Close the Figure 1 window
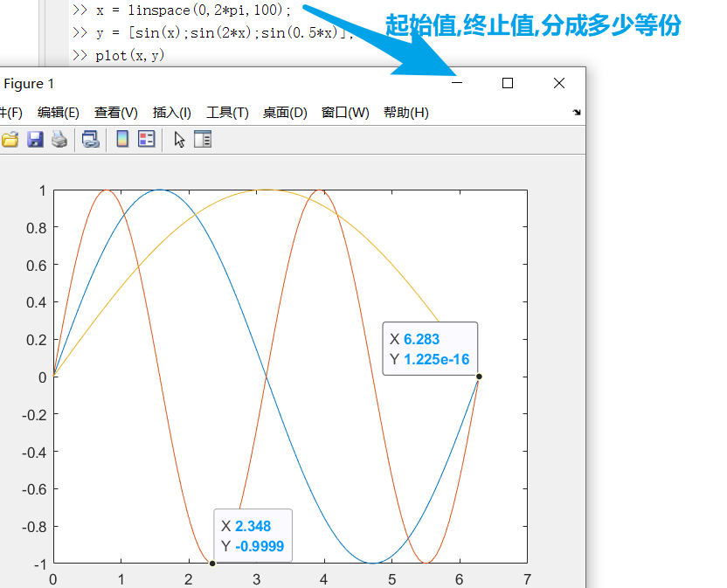This screenshot has width=727, height=588. pyautogui.click(x=559, y=83)
